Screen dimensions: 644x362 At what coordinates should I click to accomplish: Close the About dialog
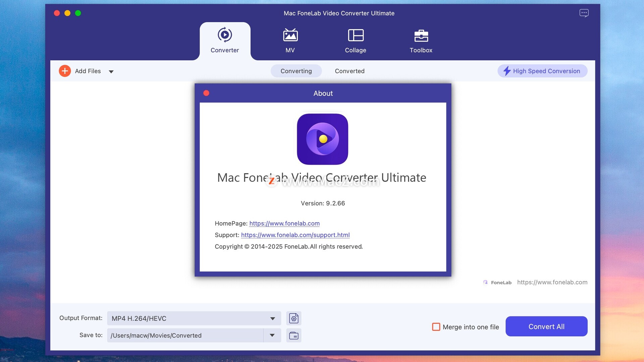(x=206, y=93)
